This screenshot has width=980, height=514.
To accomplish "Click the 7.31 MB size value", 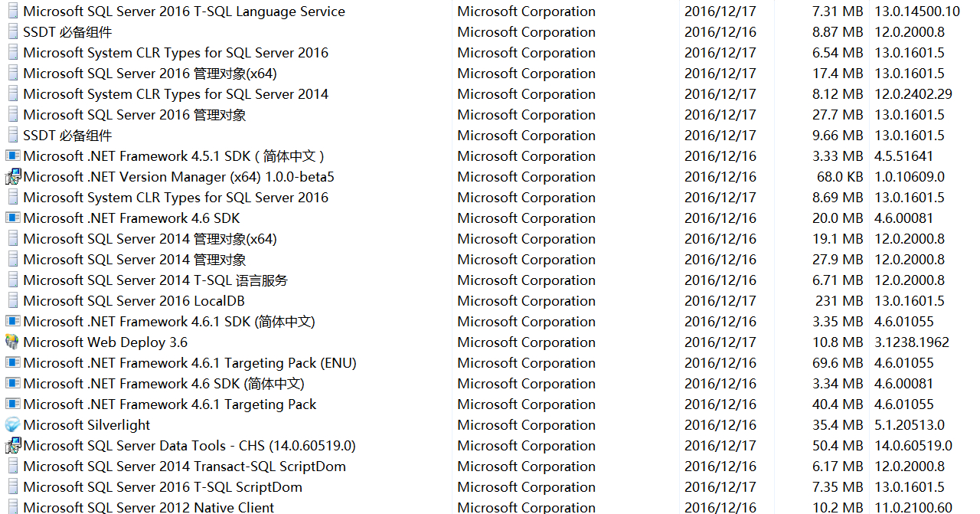I will [838, 11].
